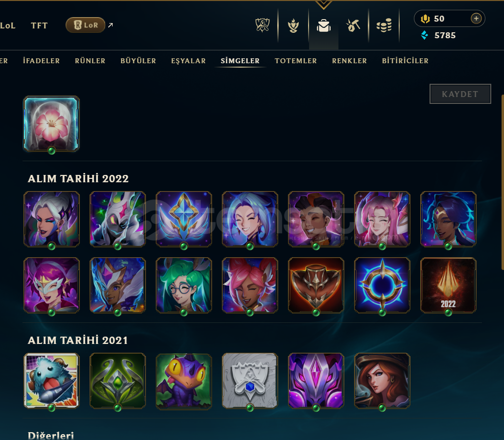Viewport: 504px width, 440px height.
Task: Select the poro rocket comic icon
Action: (x=51, y=381)
